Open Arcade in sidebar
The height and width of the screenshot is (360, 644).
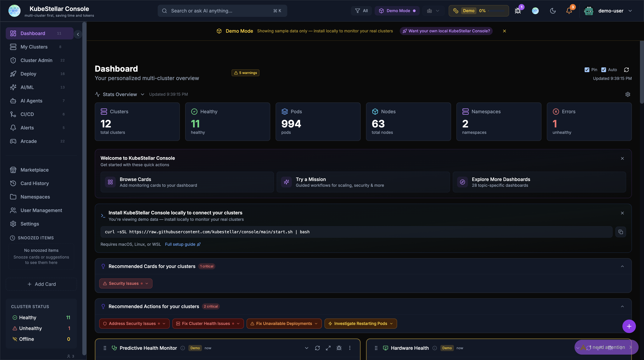[x=39, y=141]
